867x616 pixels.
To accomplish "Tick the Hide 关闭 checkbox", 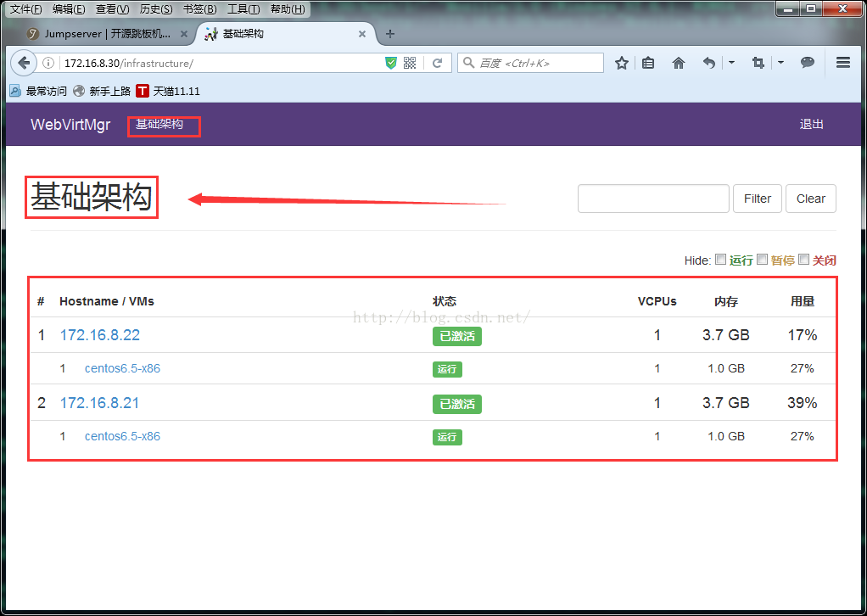I will [804, 259].
